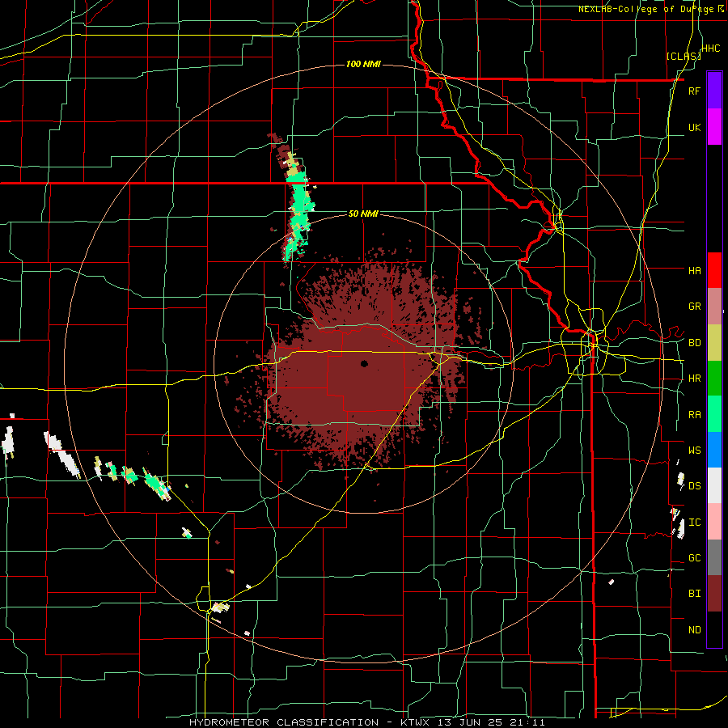Click the BD legend label
The height and width of the screenshot is (728, 728).
point(694,343)
